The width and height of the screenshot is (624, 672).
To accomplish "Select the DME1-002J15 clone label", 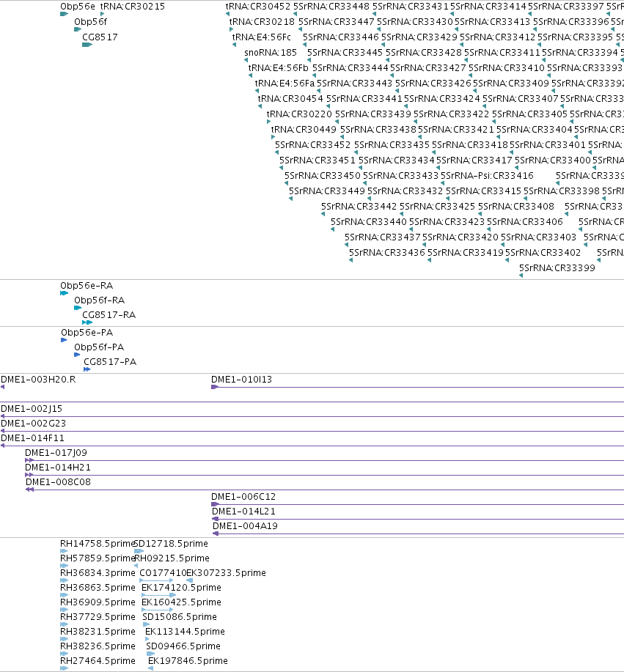I will pos(32,409).
